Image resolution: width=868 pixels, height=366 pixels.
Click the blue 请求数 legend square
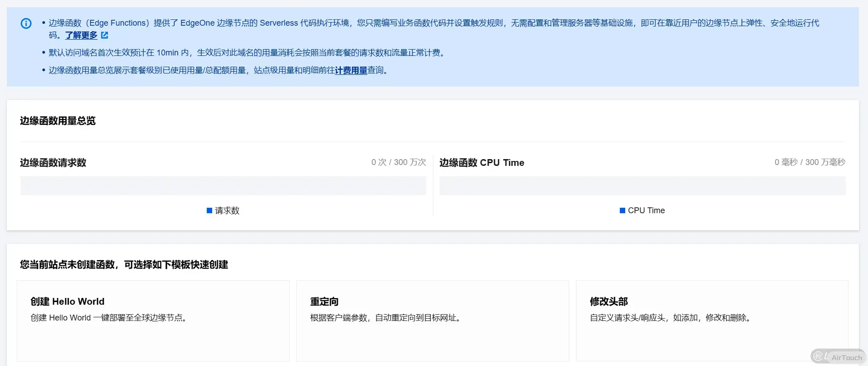click(x=209, y=210)
